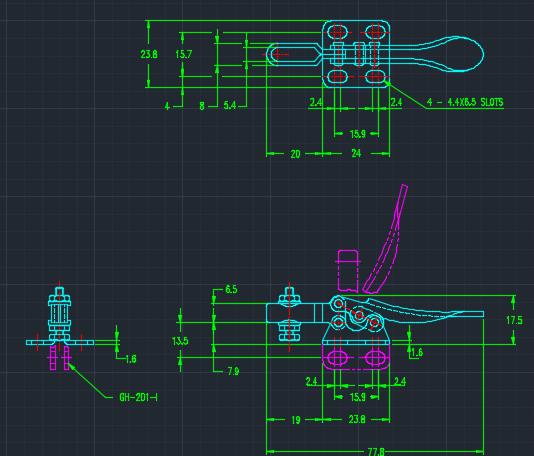Click "15.9" slot spacing in front view
This screenshot has width=534, height=456.
point(358,397)
